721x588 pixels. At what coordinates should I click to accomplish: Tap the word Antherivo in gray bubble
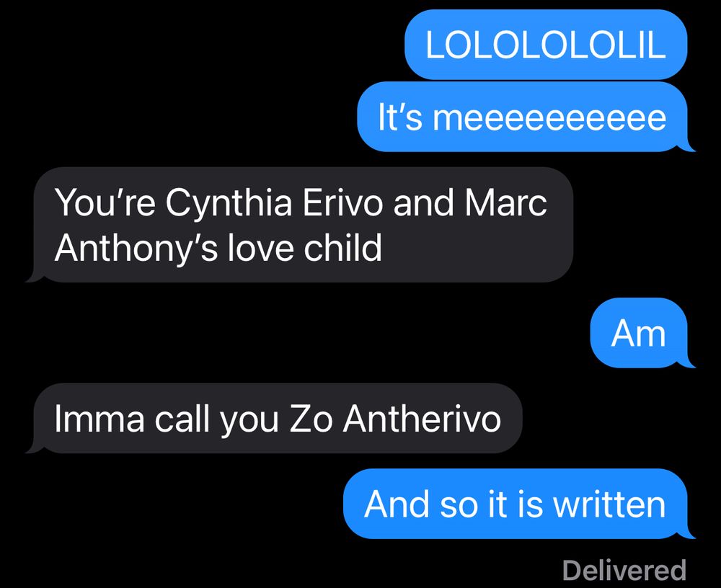click(x=422, y=419)
